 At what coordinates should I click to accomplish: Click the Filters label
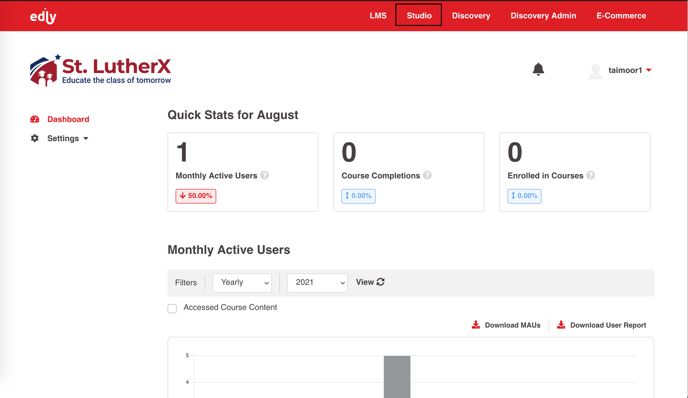tap(186, 283)
